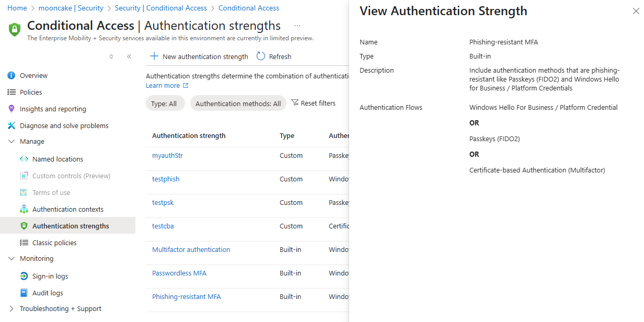Image resolution: width=644 pixels, height=322 pixels.
Task: Click the Sign-in logs icon
Action: 24,276
